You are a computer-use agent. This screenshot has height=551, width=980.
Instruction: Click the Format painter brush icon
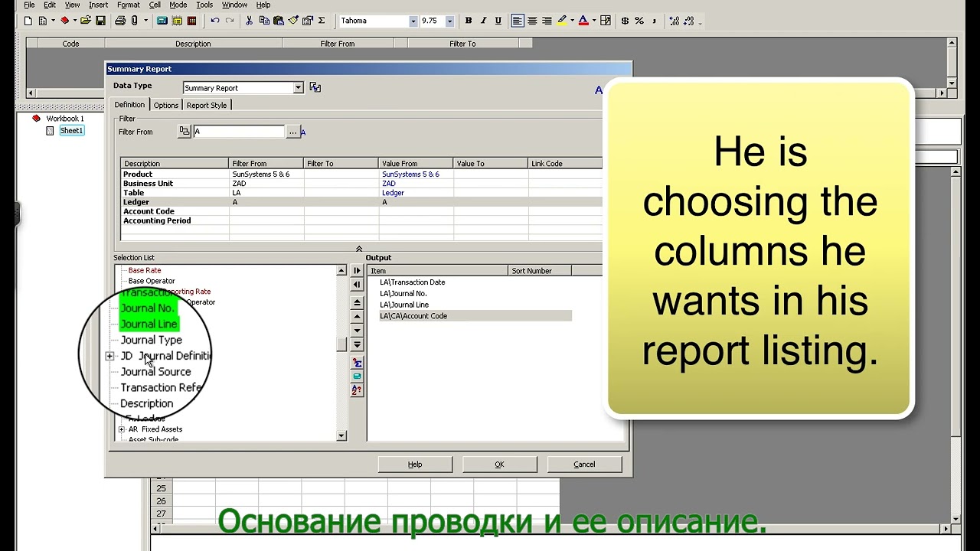(292, 21)
